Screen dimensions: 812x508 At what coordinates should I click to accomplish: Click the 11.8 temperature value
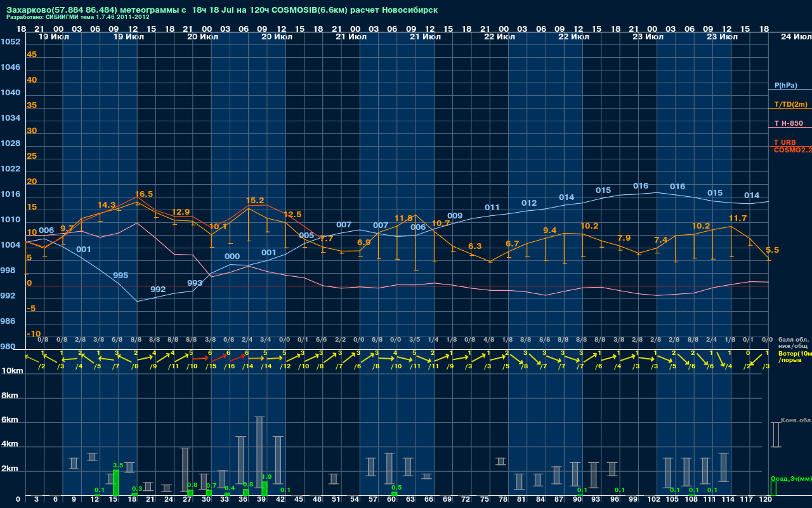pyautogui.click(x=403, y=218)
